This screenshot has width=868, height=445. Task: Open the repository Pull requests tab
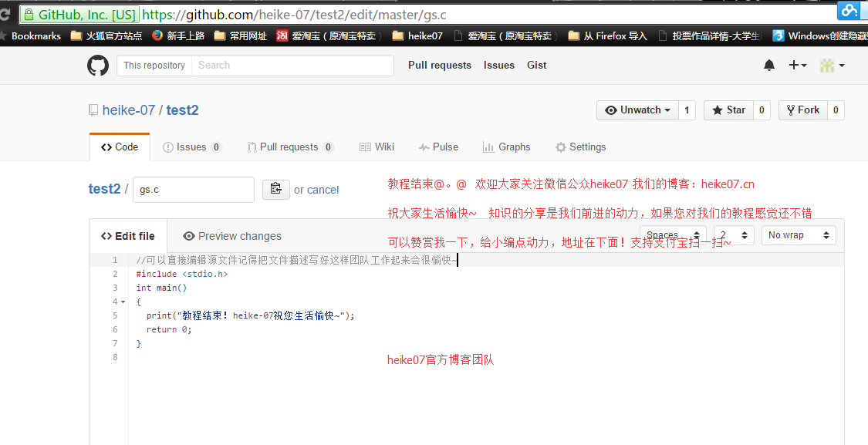tap(291, 147)
